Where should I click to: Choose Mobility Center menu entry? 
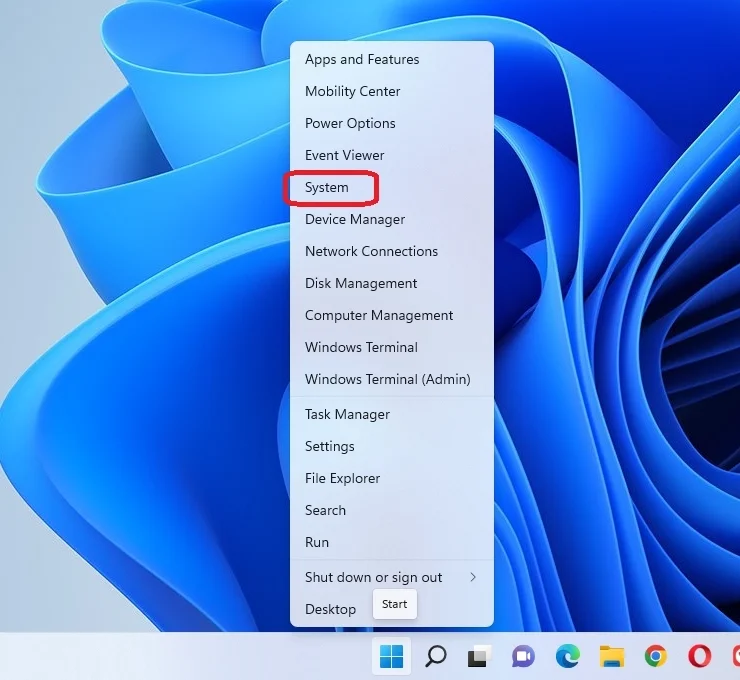tap(352, 91)
